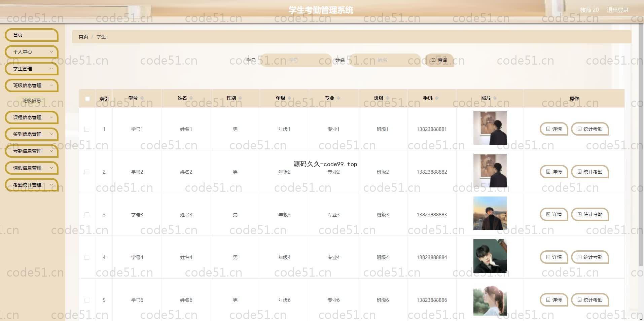Click cell 班级6
The height and width of the screenshot is (321, 644).
coord(383,300)
